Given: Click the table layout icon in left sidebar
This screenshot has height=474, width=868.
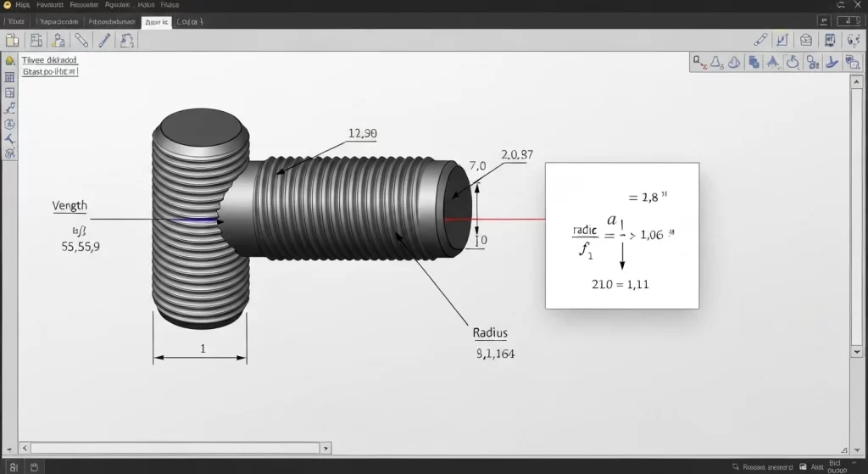Looking at the screenshot, I should 10,92.
